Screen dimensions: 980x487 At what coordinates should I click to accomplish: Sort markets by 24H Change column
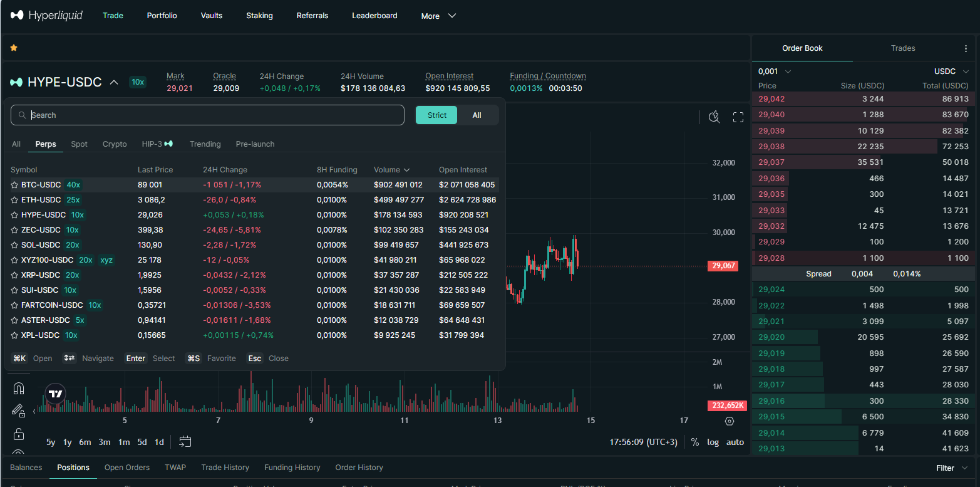coord(225,170)
